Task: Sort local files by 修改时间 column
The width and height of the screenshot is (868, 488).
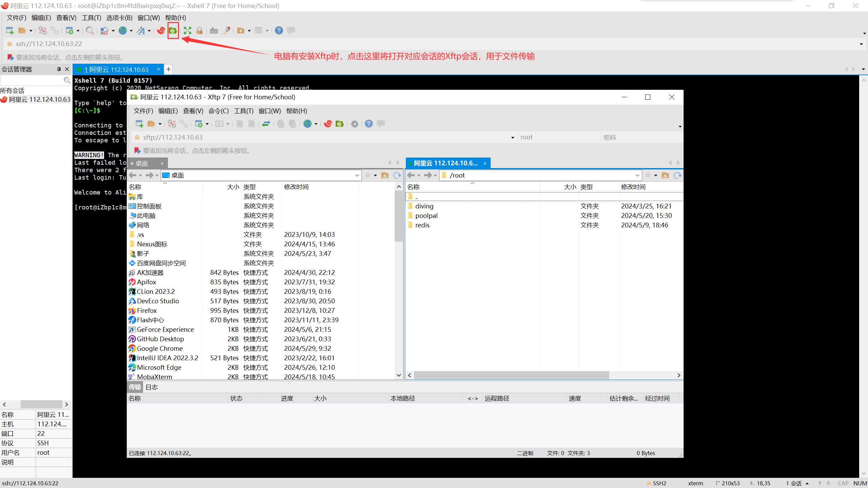Action: pyautogui.click(x=320, y=187)
